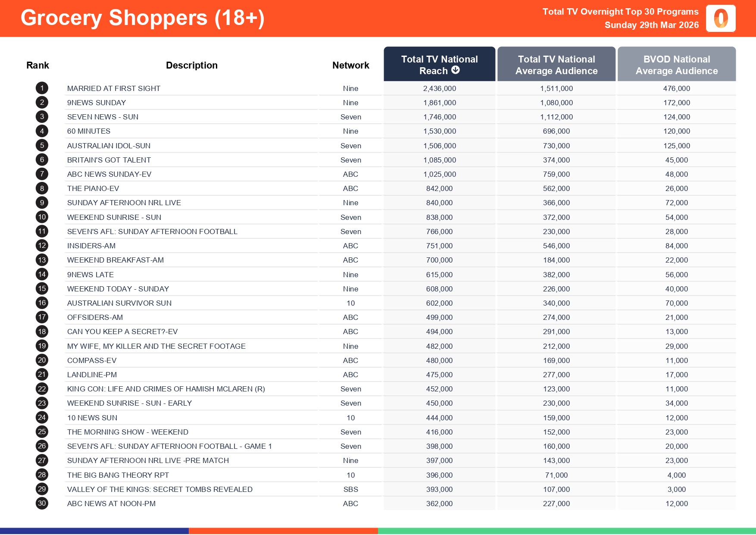Viewport: 756px width, 535px height.
Task: Open the MARRIED AT FIRST SIGHT row
Action: pyautogui.click(x=114, y=88)
